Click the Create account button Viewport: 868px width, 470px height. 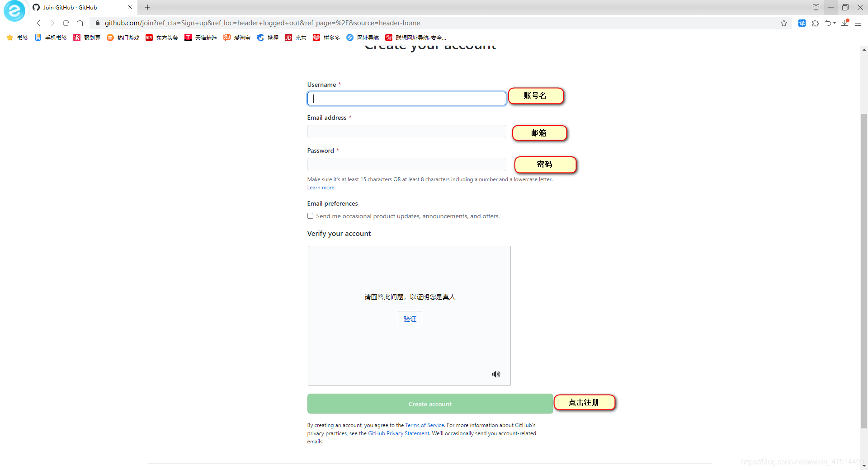pos(430,404)
